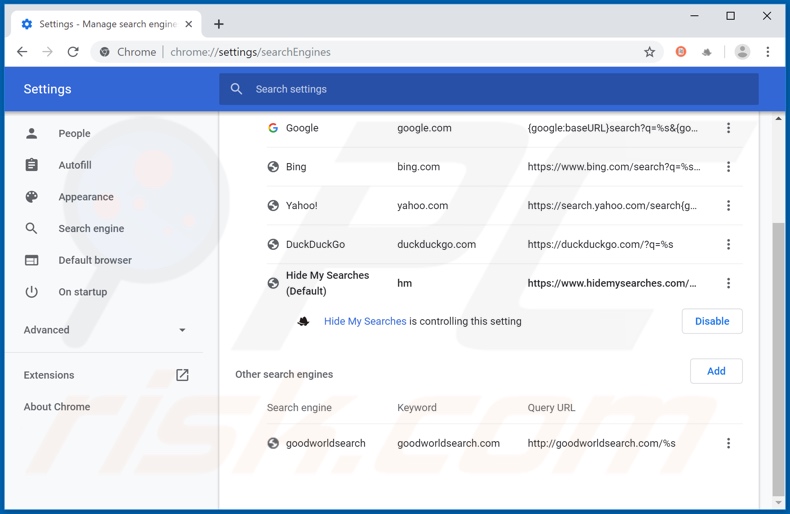Click the extension icon beside the controlling notice
Viewport: 790px width, 514px height.
coord(303,322)
